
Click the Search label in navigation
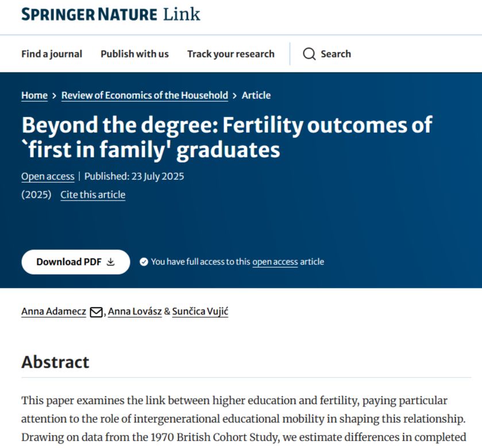coord(336,54)
